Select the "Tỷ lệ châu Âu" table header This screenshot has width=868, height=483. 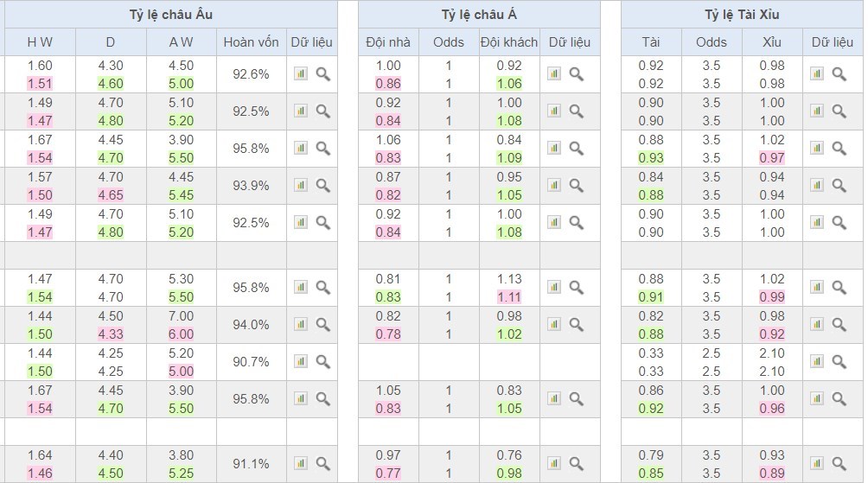tap(170, 15)
